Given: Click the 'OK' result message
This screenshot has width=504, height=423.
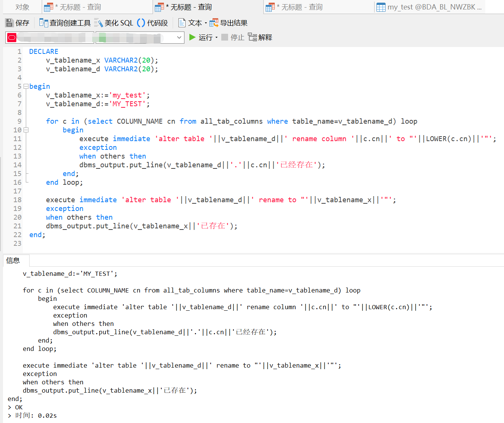Looking at the screenshot, I should pos(19,407).
